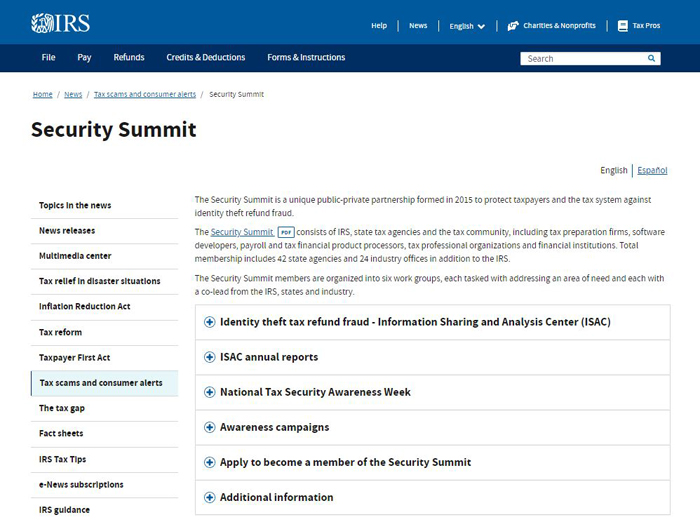Screen dimensions: 700x522
Task: Click inside the Search input field
Action: tap(584, 58)
